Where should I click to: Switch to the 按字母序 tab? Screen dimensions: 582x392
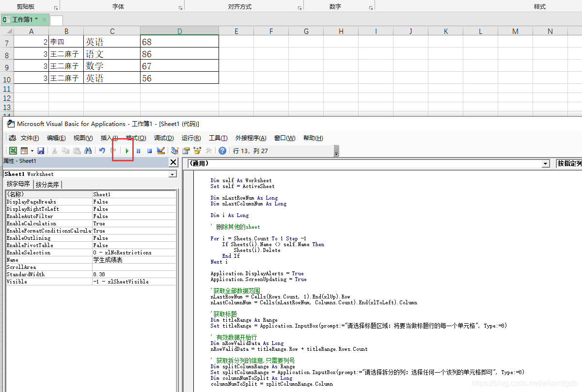18,184
